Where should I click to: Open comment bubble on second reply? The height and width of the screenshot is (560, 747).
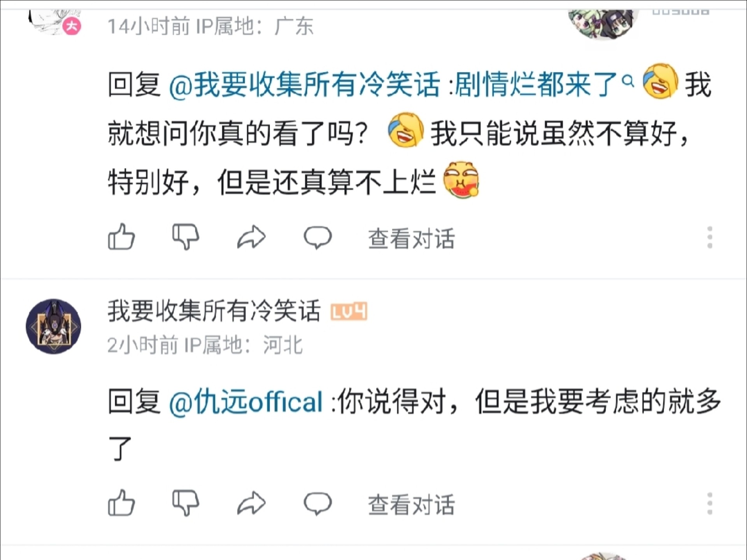[317, 503]
